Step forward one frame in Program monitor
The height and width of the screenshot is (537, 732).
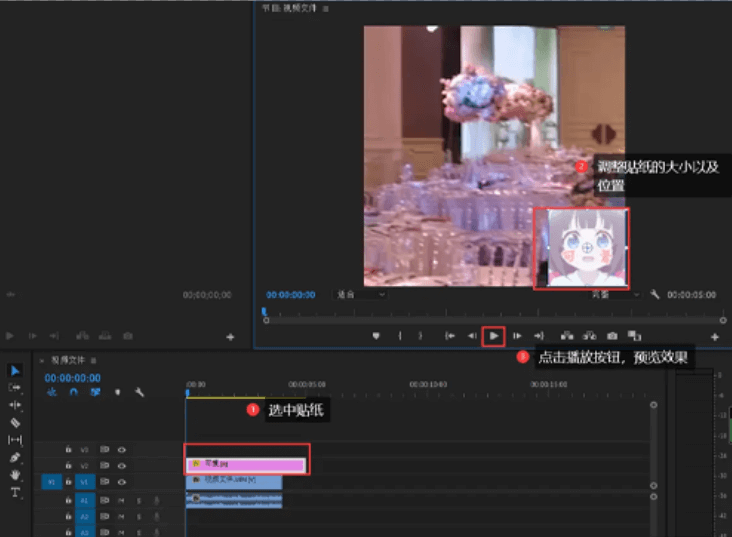[517, 336]
